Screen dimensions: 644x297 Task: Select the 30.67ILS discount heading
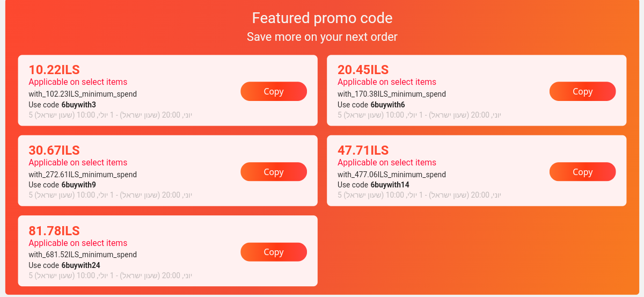point(54,150)
